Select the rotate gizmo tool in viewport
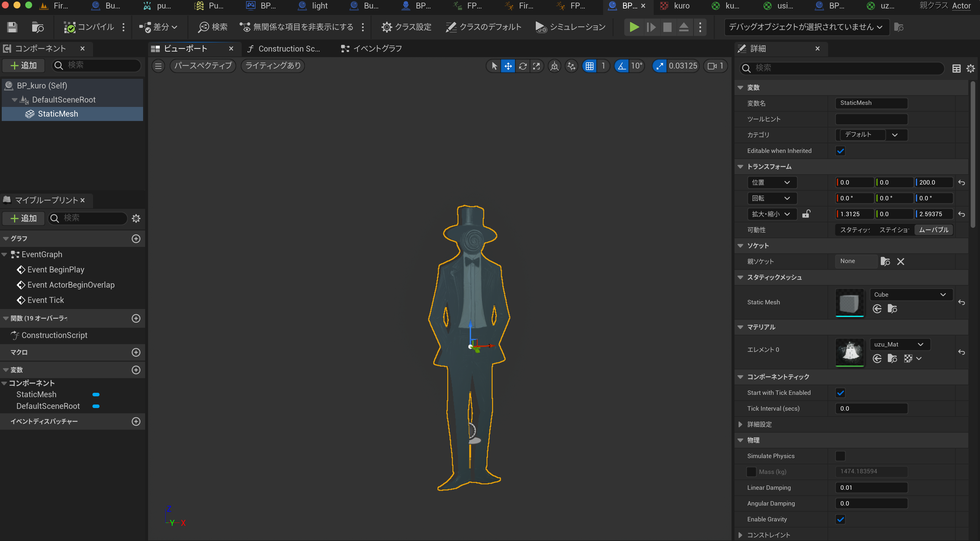The width and height of the screenshot is (980, 541). coord(523,66)
